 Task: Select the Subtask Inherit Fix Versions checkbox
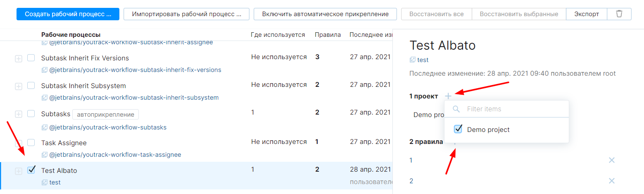(x=31, y=58)
